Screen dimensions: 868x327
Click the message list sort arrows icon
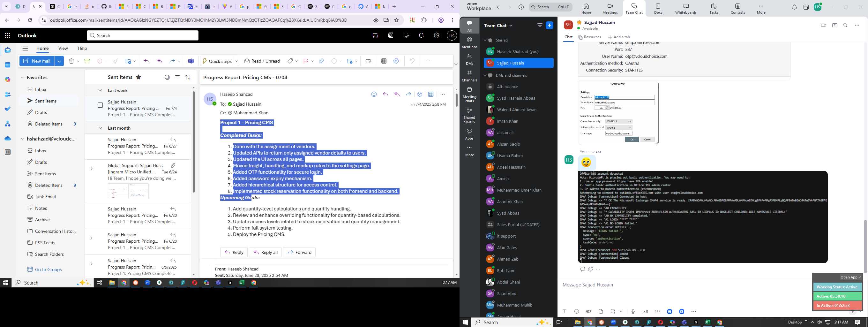pyautogui.click(x=188, y=77)
